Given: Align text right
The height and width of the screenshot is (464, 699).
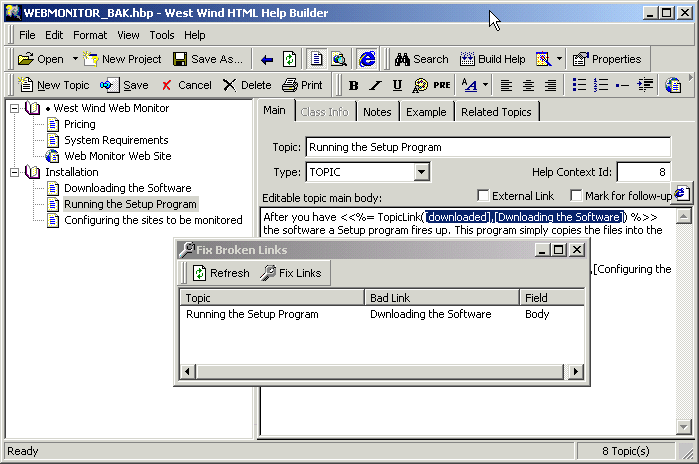Looking at the screenshot, I should [551, 85].
